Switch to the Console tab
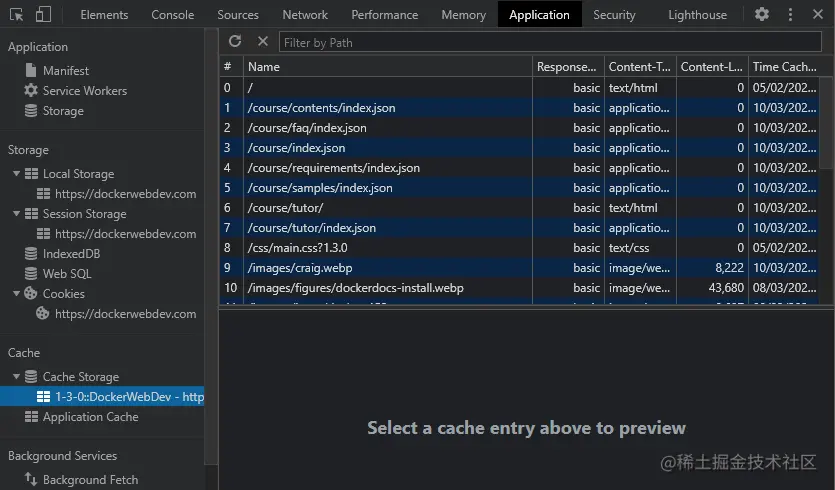 coord(173,15)
